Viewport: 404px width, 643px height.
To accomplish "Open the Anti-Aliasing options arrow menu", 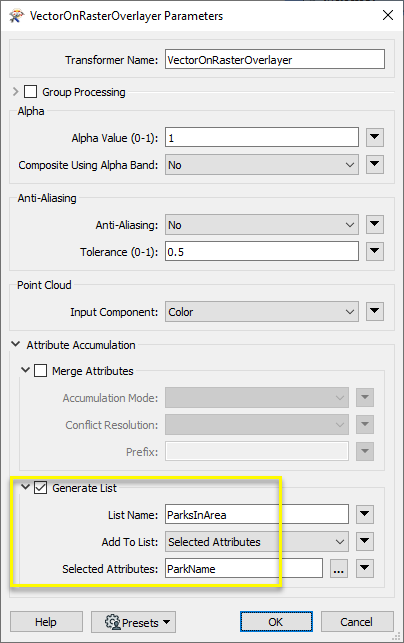I will click(374, 225).
